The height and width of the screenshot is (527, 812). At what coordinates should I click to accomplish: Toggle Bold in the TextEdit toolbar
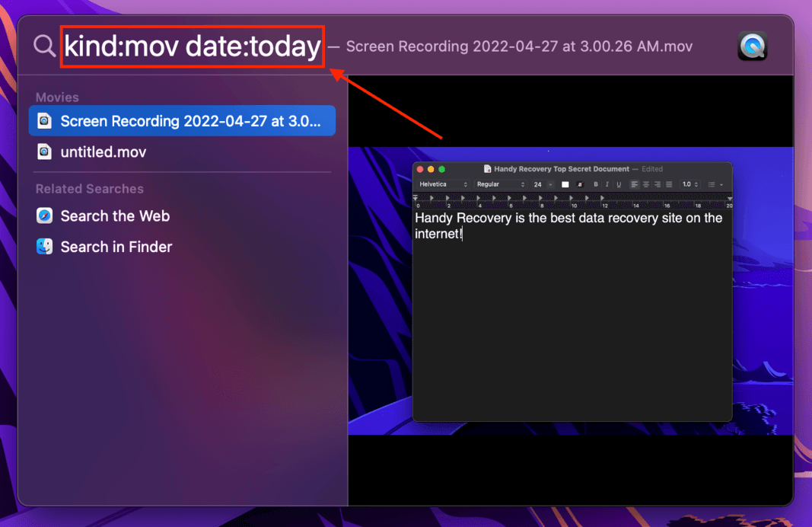[596, 184]
